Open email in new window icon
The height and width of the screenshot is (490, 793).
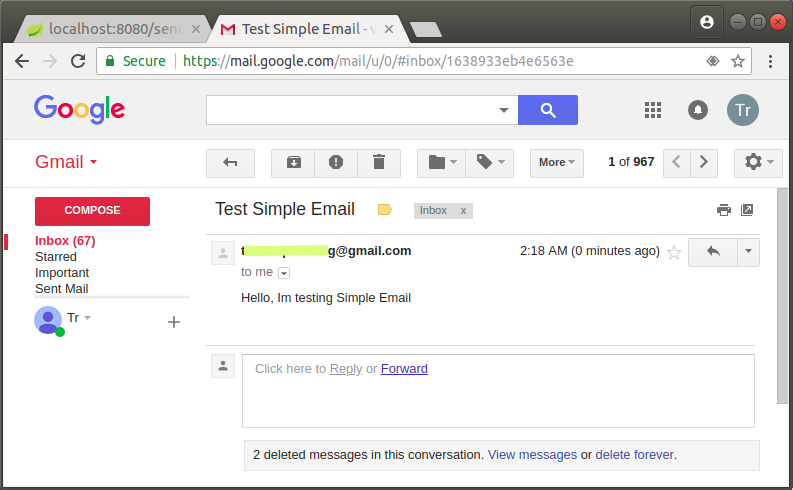[x=747, y=210]
